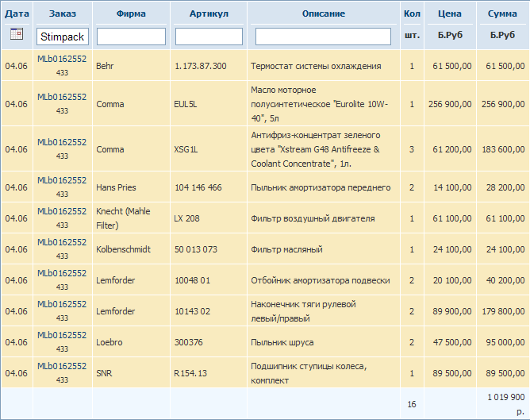Select article 50 013 073
Viewport: 530px width, 420px height.
pyautogui.click(x=196, y=249)
